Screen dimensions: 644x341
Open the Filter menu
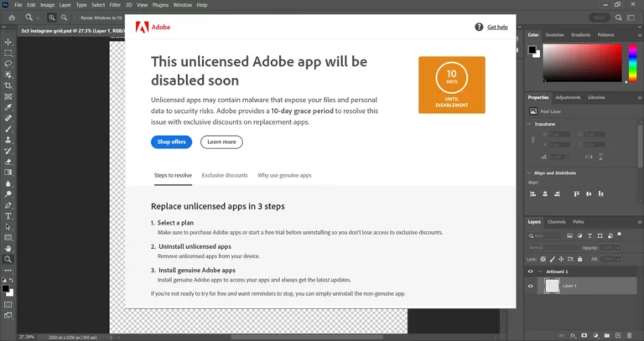tap(117, 5)
